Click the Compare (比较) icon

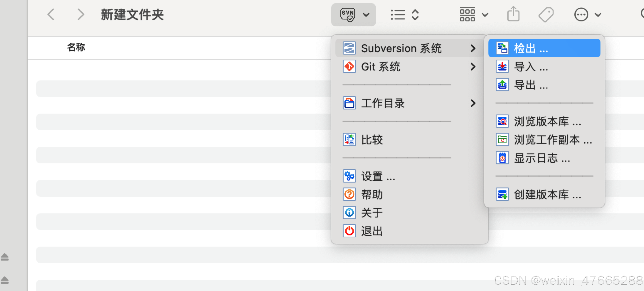tap(349, 140)
